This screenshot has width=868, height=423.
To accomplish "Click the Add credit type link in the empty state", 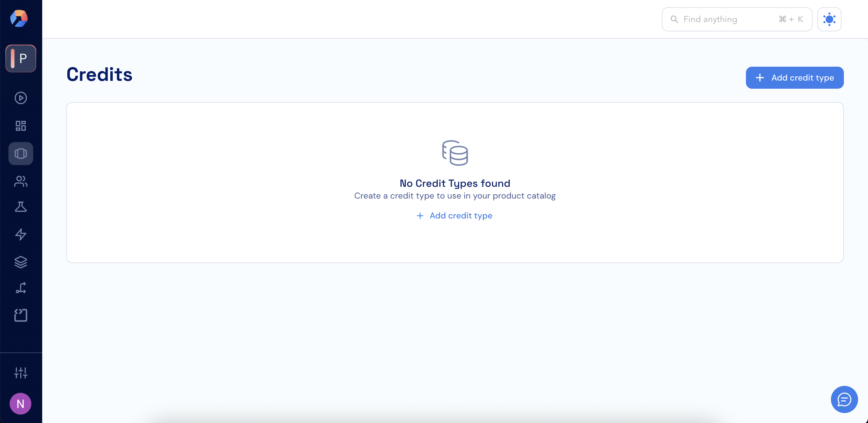I will (454, 215).
